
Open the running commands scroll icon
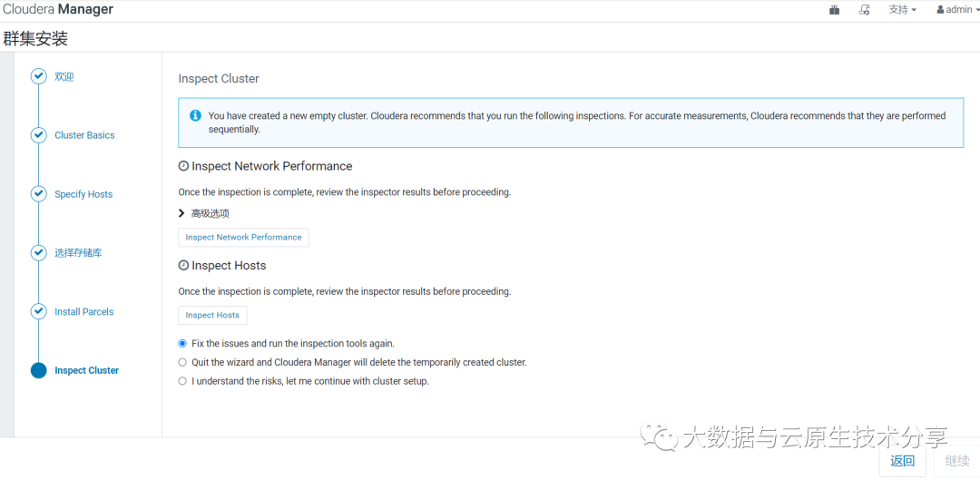[x=865, y=10]
